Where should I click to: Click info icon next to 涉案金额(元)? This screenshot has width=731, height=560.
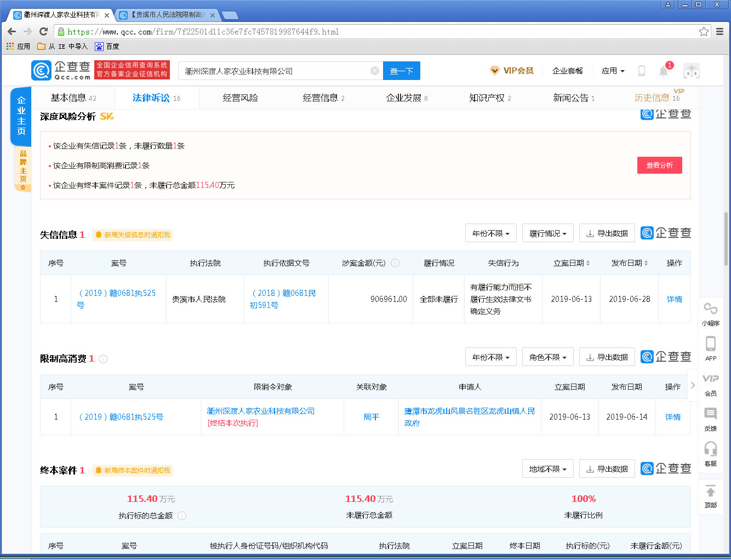pos(395,263)
